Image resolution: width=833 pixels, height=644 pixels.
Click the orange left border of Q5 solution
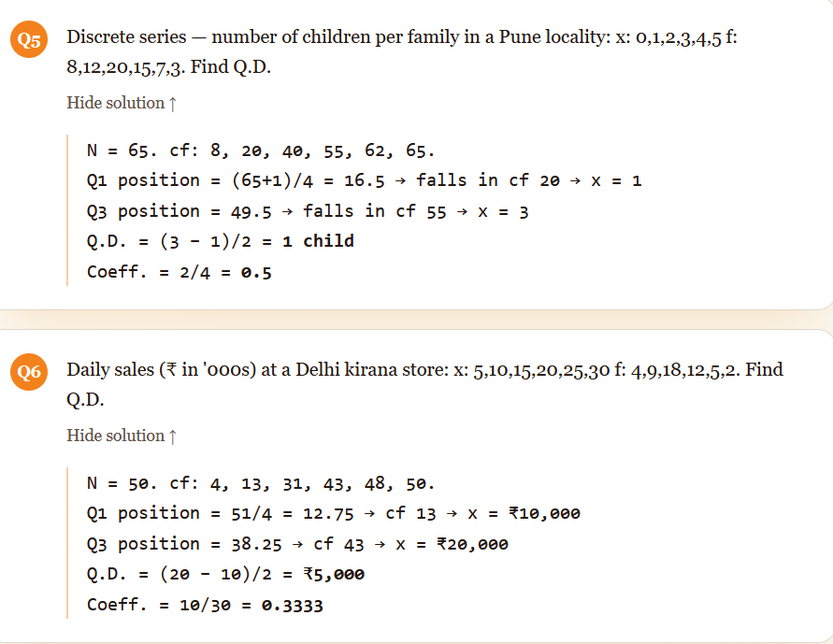[68, 210]
